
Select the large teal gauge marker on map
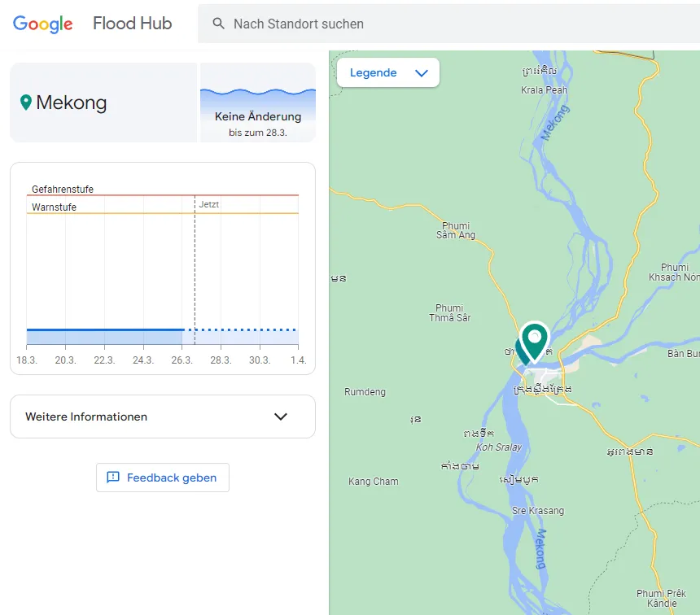click(x=535, y=342)
